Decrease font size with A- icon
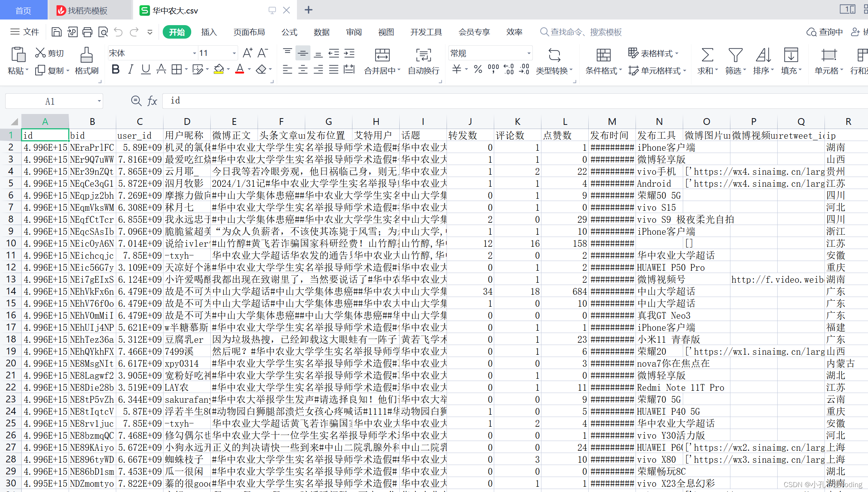Viewport: 868px width, 492px height. [x=263, y=53]
